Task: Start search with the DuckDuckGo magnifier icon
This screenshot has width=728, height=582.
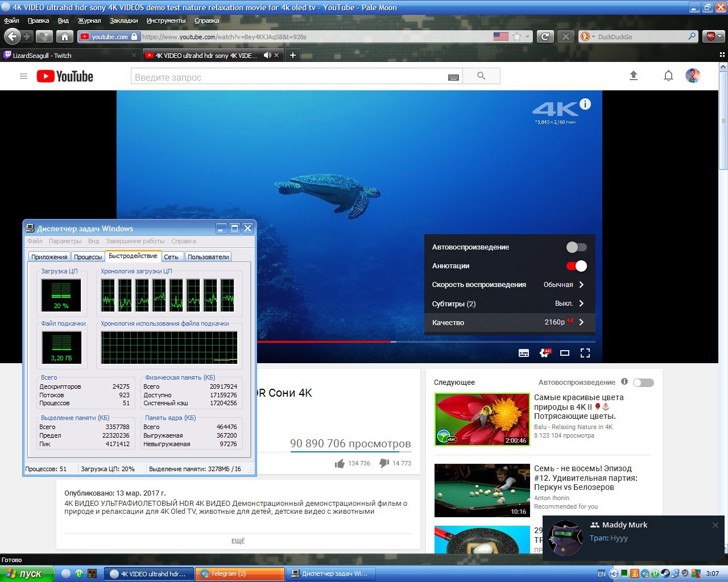Action: coord(692,36)
